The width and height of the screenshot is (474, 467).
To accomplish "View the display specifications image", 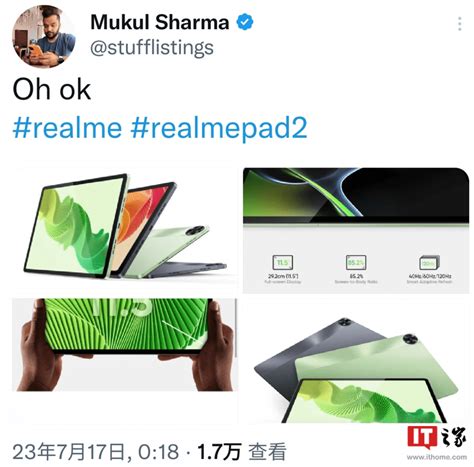I will coord(356,230).
